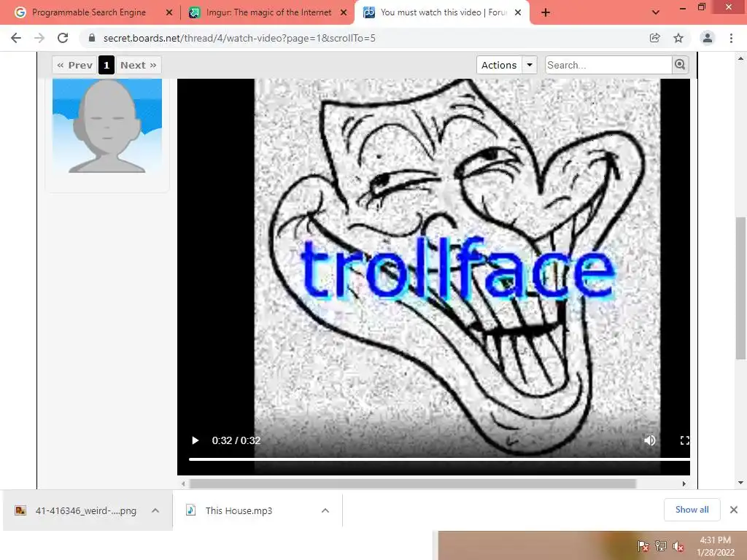The width and height of the screenshot is (747, 560).
Task: Close the Imgur tab
Action: click(x=344, y=13)
